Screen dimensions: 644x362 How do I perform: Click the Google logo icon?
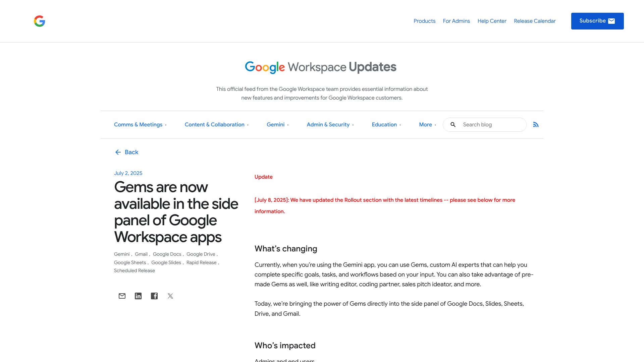tap(40, 21)
